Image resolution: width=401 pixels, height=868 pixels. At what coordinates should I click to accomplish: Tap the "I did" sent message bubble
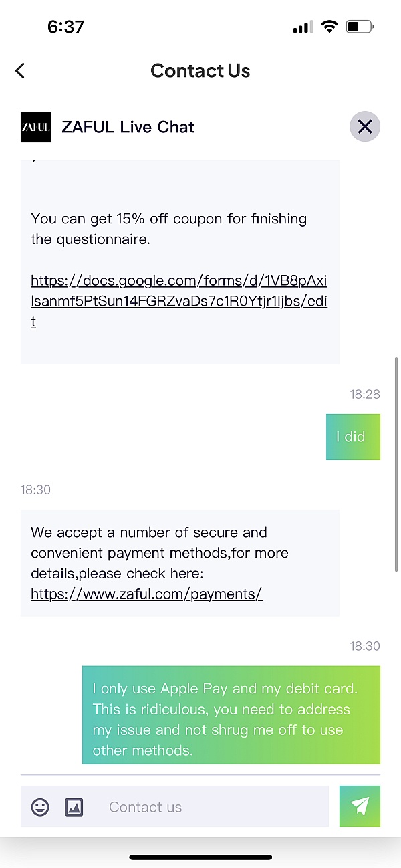[x=353, y=437]
